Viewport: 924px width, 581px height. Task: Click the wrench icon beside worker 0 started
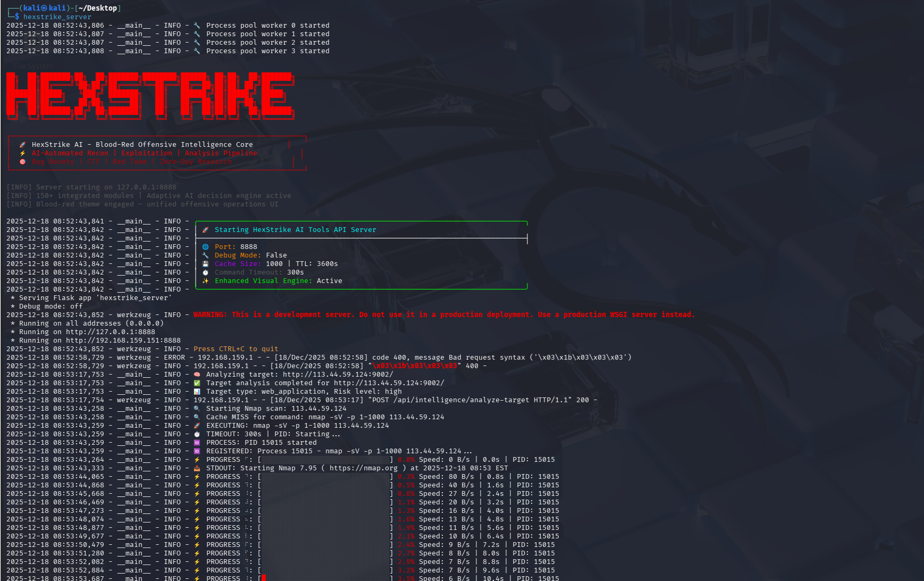pos(197,26)
